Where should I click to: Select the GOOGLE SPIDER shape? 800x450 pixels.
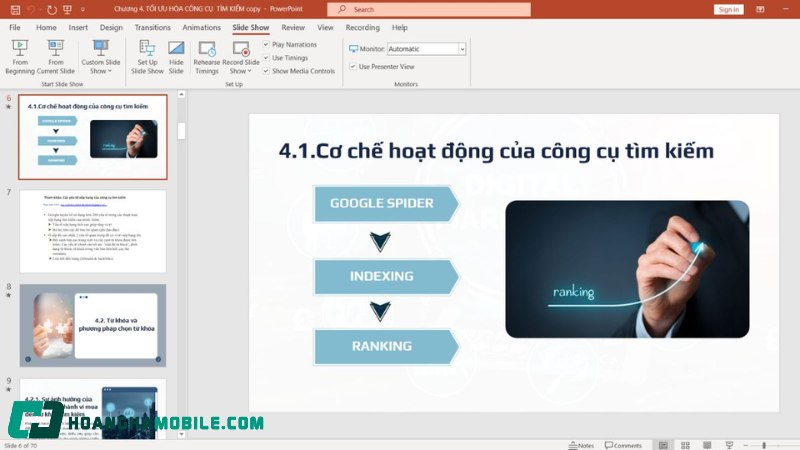(x=386, y=204)
